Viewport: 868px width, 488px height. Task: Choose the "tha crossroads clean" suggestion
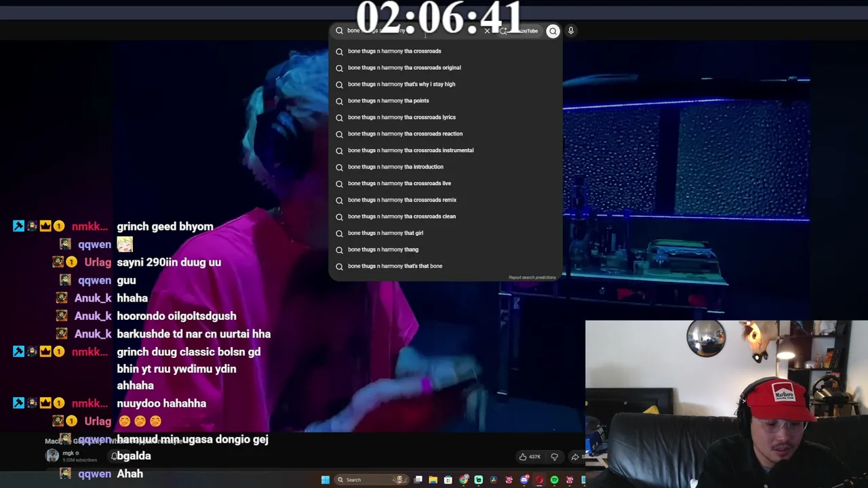click(x=446, y=216)
